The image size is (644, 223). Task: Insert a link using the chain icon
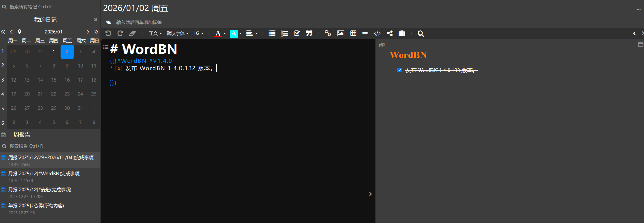click(328, 33)
